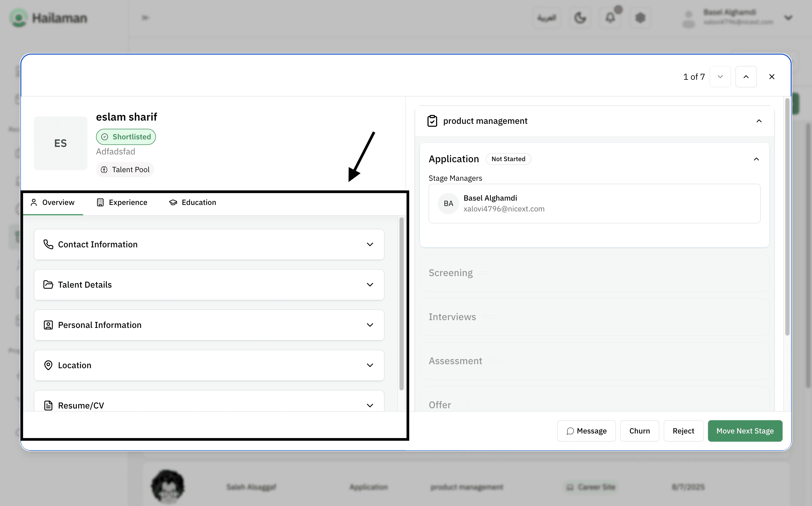The width and height of the screenshot is (812, 506).
Task: Click the Message chat icon
Action: point(570,431)
